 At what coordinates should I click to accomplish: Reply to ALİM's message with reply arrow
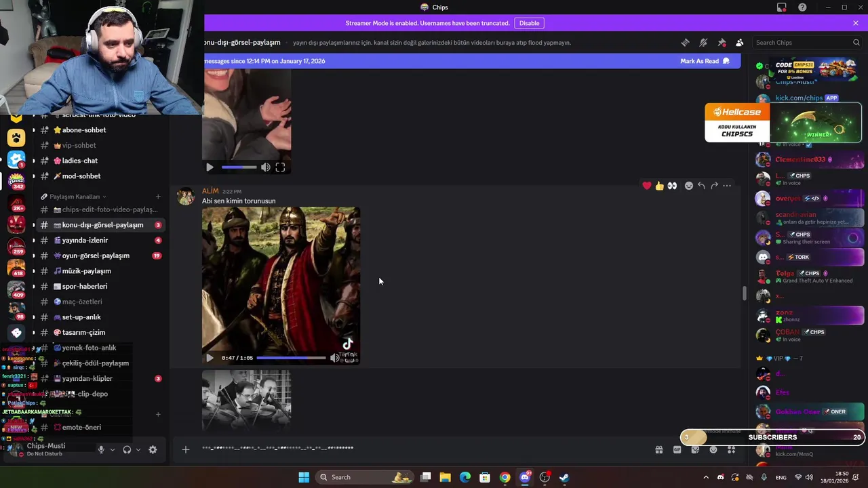tap(701, 186)
